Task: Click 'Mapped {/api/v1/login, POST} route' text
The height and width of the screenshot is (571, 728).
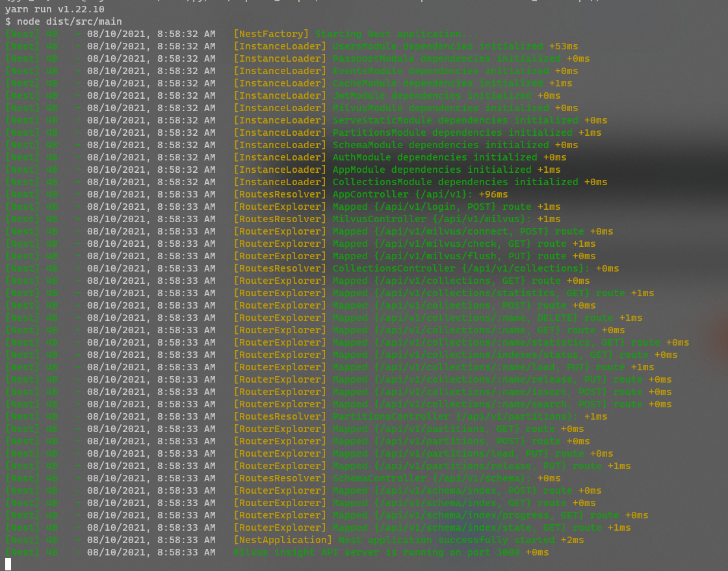Action: pos(432,207)
